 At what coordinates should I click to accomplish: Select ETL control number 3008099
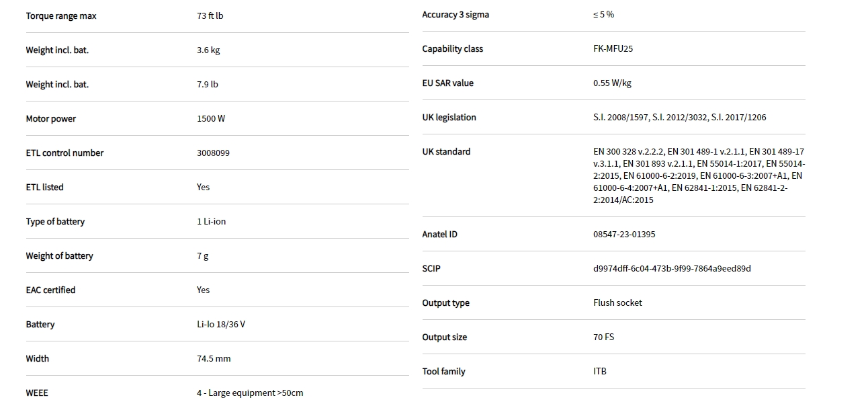[213, 153]
